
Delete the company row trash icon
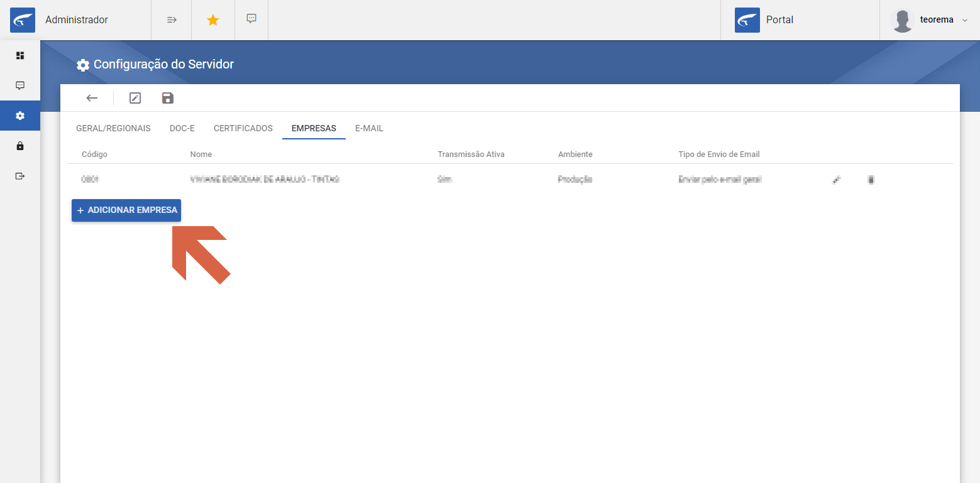pyautogui.click(x=871, y=180)
